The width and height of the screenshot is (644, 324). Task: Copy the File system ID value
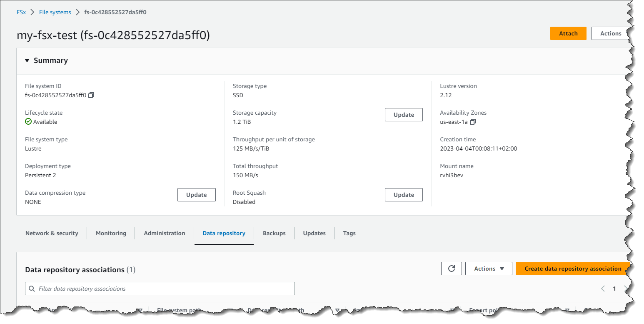tap(92, 95)
